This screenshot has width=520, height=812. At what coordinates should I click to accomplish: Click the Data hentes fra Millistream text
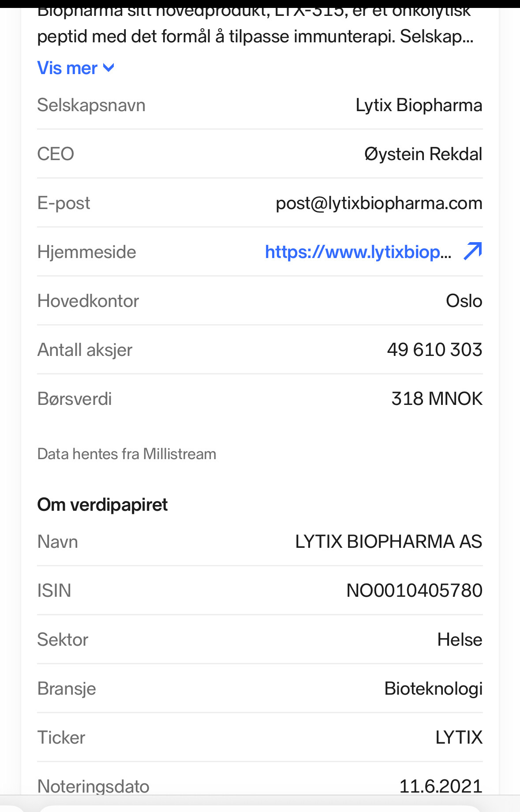[x=127, y=454]
